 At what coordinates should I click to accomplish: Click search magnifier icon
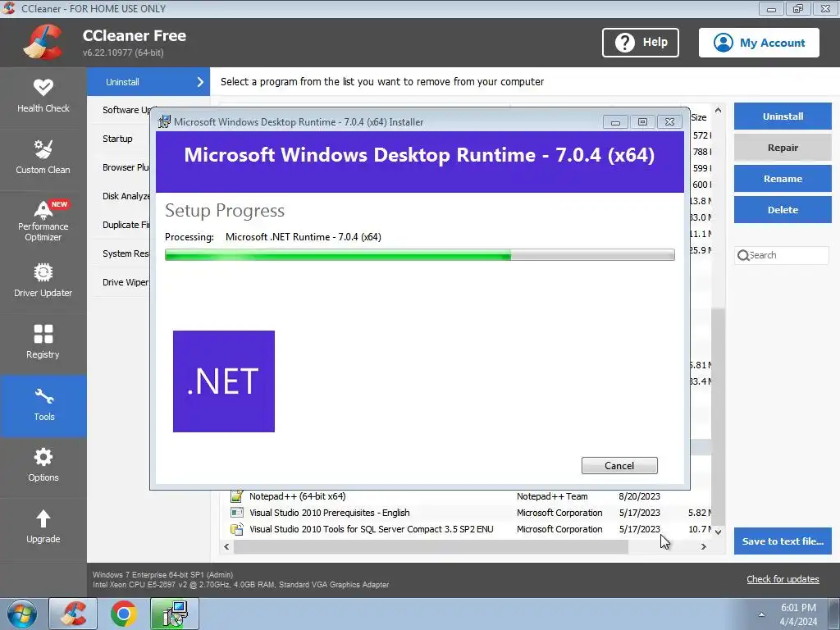pyautogui.click(x=743, y=256)
